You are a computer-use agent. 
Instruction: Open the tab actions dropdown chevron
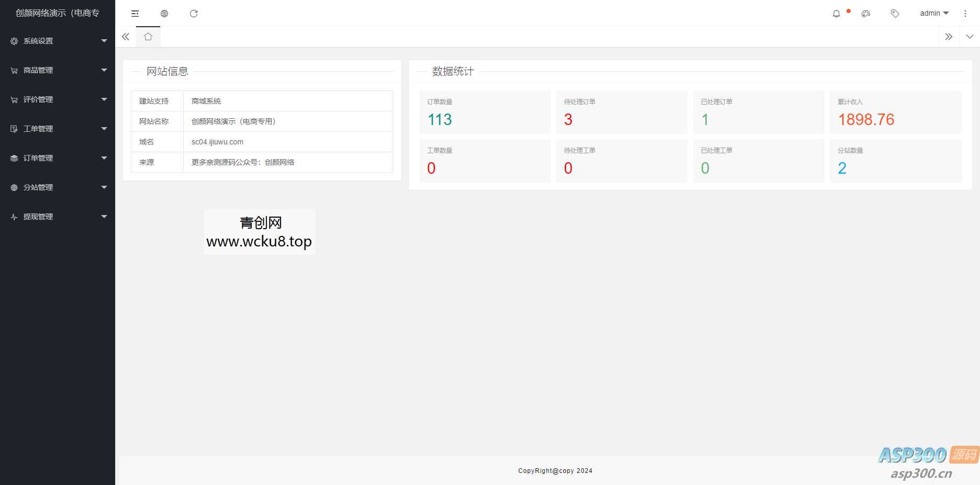pyautogui.click(x=970, y=37)
